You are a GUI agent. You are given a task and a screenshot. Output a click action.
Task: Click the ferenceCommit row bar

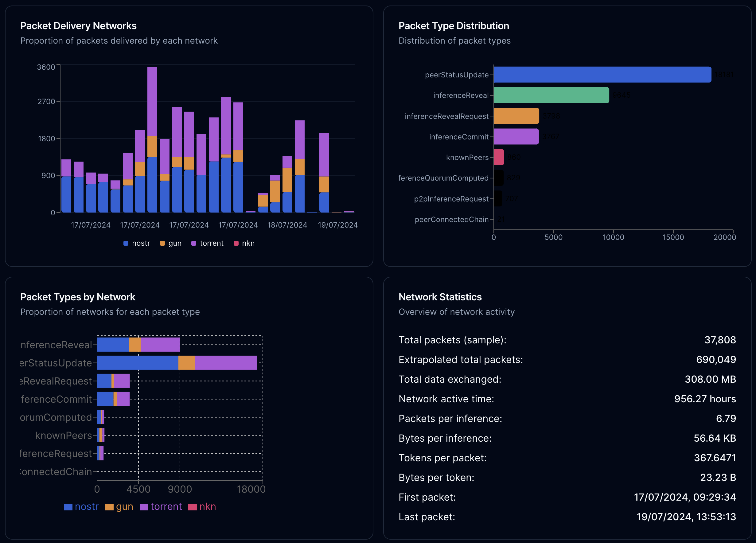pos(113,399)
